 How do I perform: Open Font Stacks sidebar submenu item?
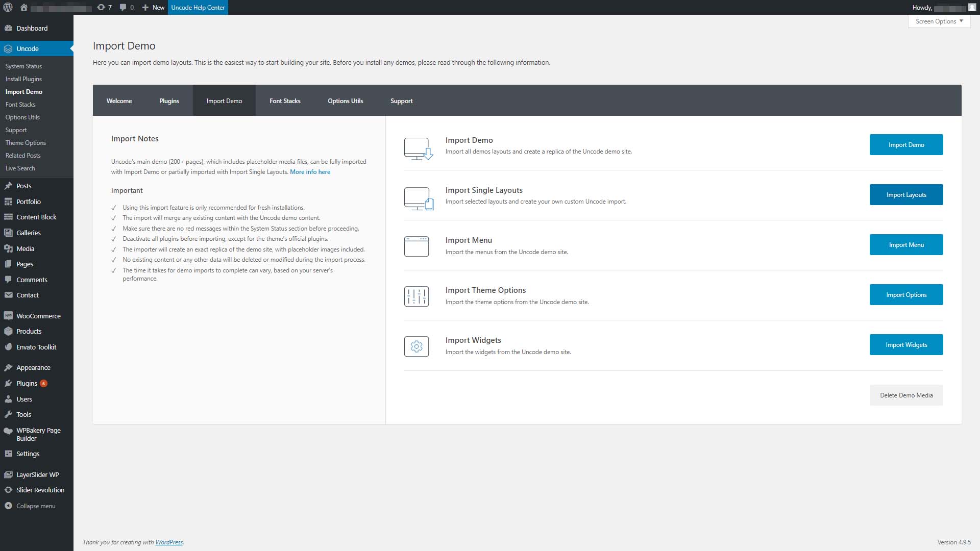[20, 105]
